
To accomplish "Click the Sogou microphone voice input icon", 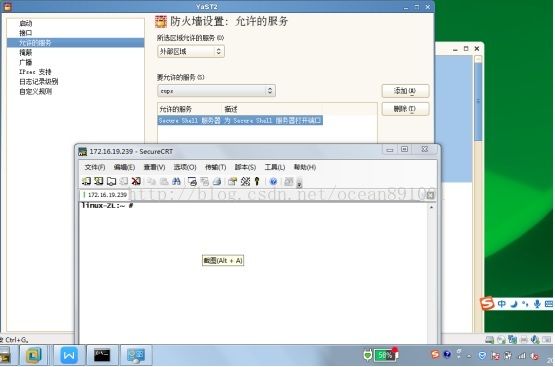I will [537, 304].
